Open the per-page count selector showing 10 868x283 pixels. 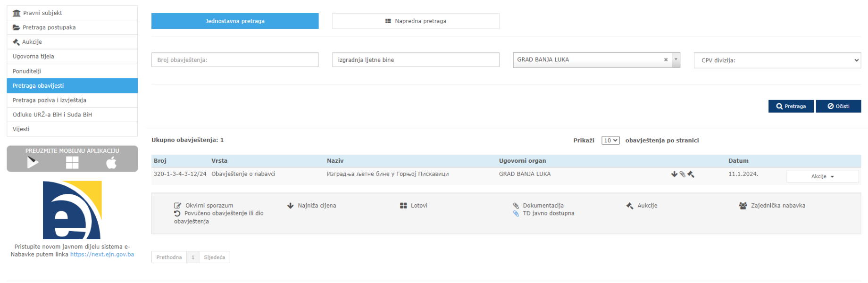tap(610, 141)
